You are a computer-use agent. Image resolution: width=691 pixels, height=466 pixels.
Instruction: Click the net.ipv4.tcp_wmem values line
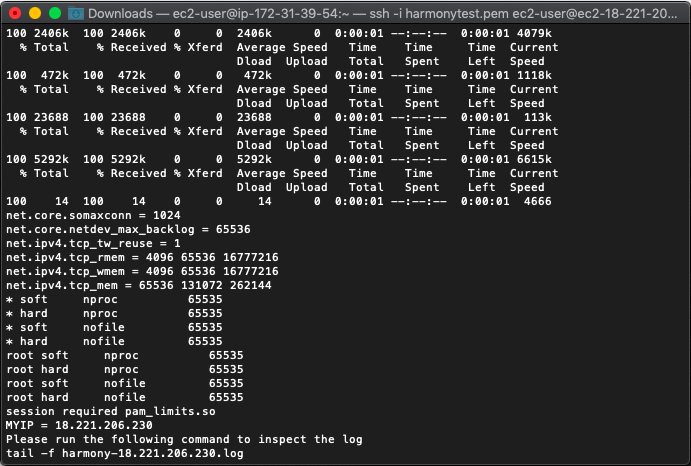point(142,271)
